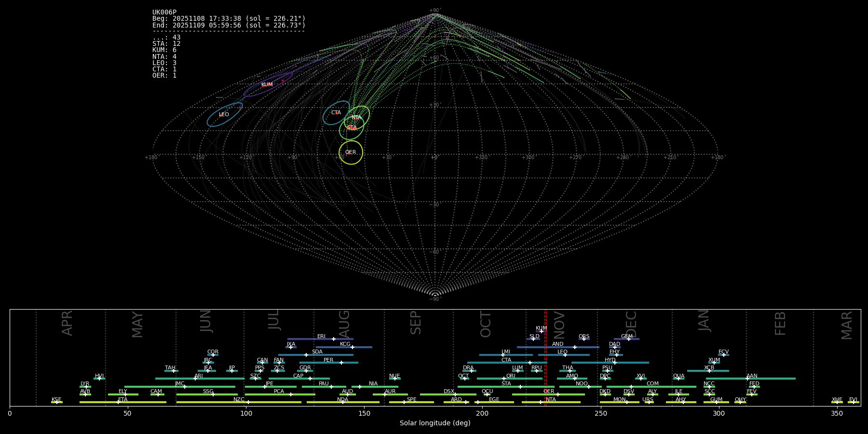Select the LEO radiant ellipse on sky map

224,115
